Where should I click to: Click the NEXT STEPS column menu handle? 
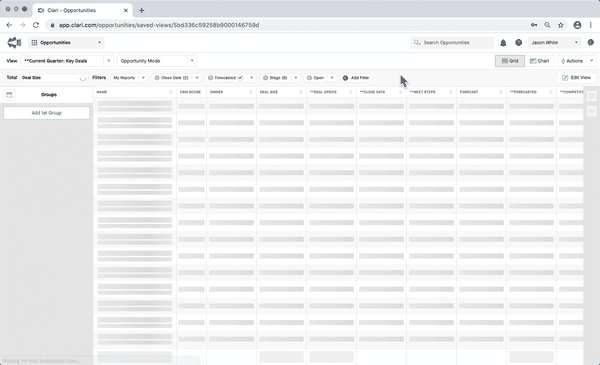450,92
